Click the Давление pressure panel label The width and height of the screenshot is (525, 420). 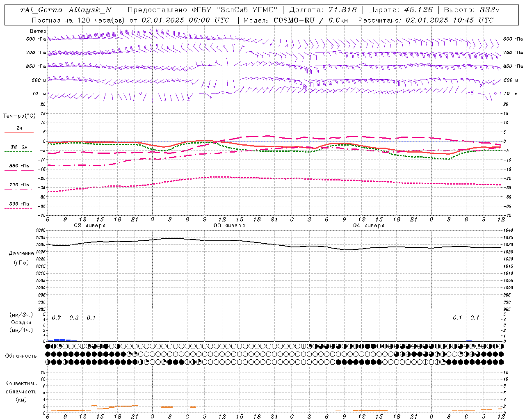coord(21,253)
